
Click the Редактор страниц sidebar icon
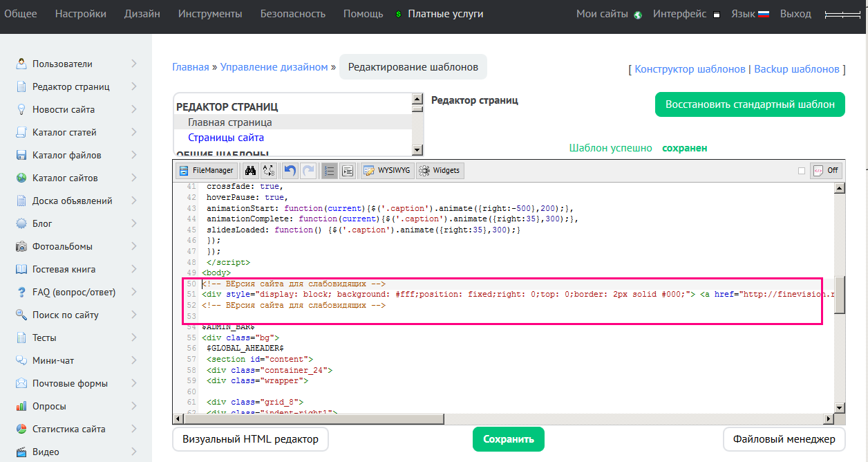coord(21,86)
